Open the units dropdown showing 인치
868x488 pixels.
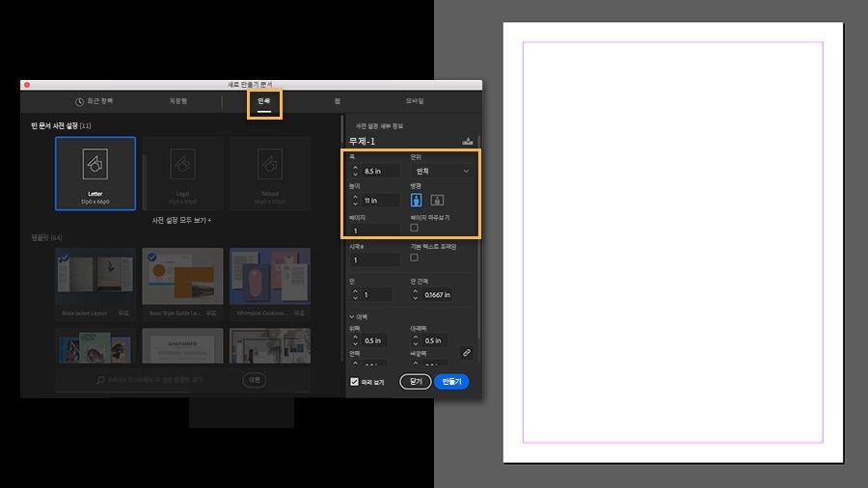tap(441, 171)
